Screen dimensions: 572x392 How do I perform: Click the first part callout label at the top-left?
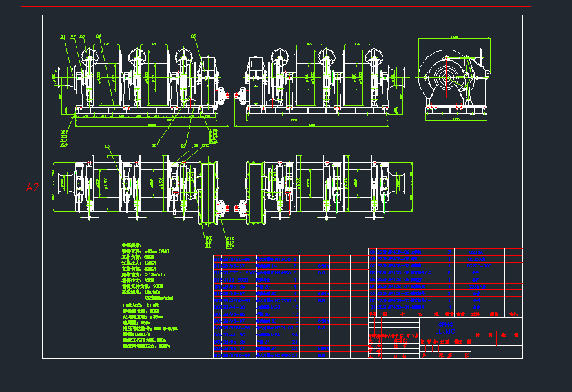pyautogui.click(x=63, y=36)
